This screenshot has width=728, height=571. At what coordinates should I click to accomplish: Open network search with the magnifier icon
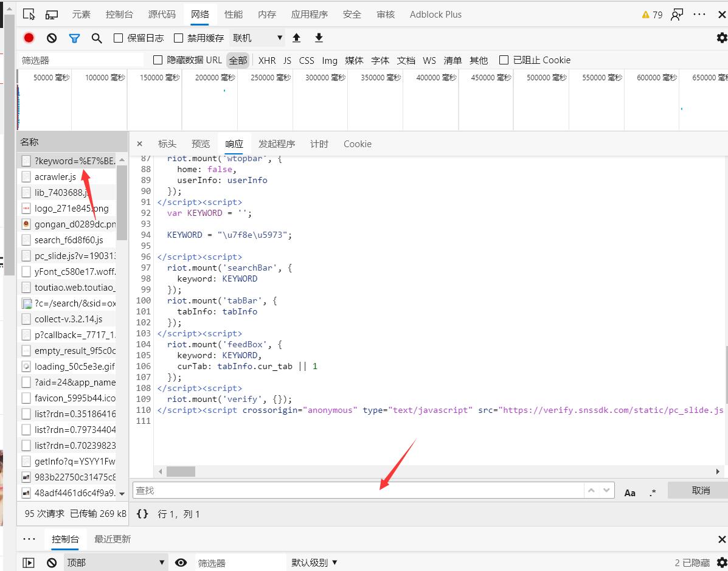click(x=97, y=38)
